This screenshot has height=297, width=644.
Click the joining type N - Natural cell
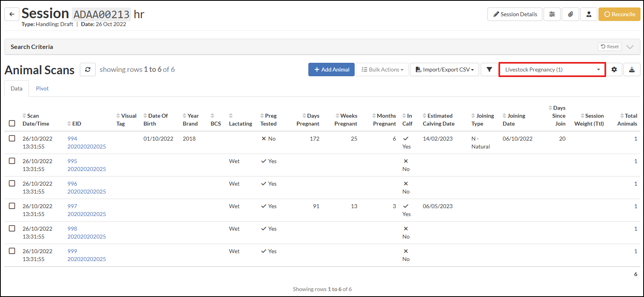pos(481,143)
